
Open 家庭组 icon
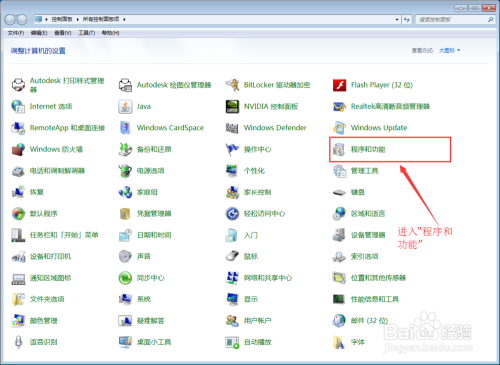125,192
